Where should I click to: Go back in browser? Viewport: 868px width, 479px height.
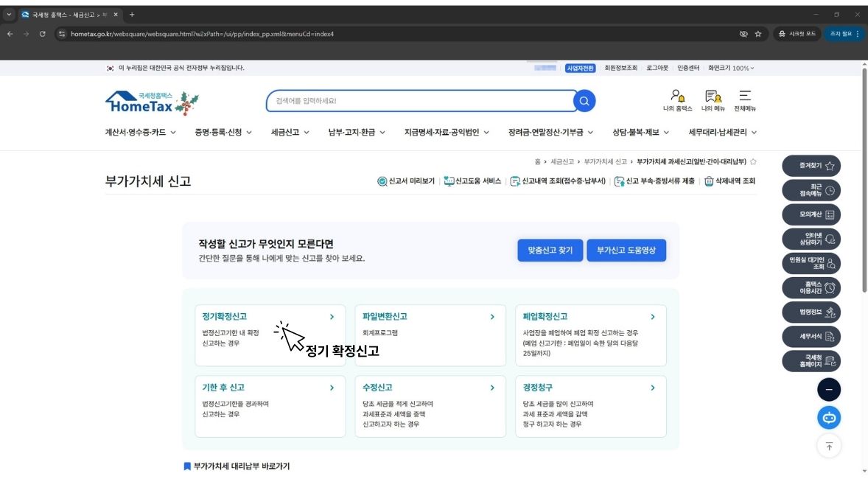click(x=10, y=34)
